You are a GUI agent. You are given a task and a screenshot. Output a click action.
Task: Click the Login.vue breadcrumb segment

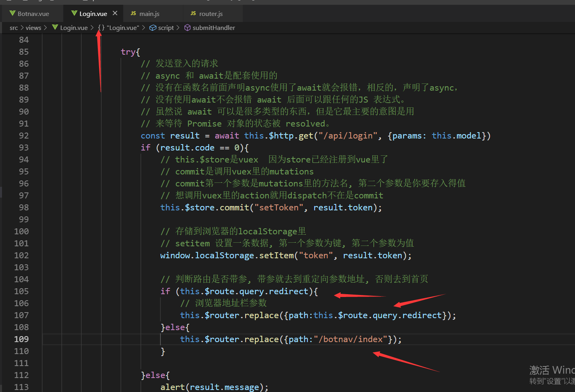point(74,28)
